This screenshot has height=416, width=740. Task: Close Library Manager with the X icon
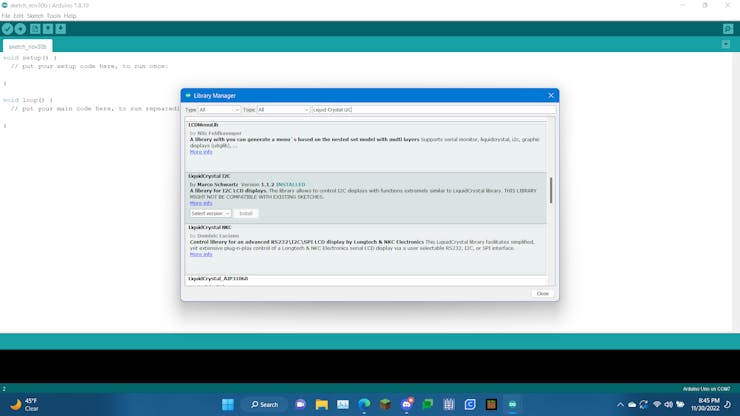[x=551, y=95]
